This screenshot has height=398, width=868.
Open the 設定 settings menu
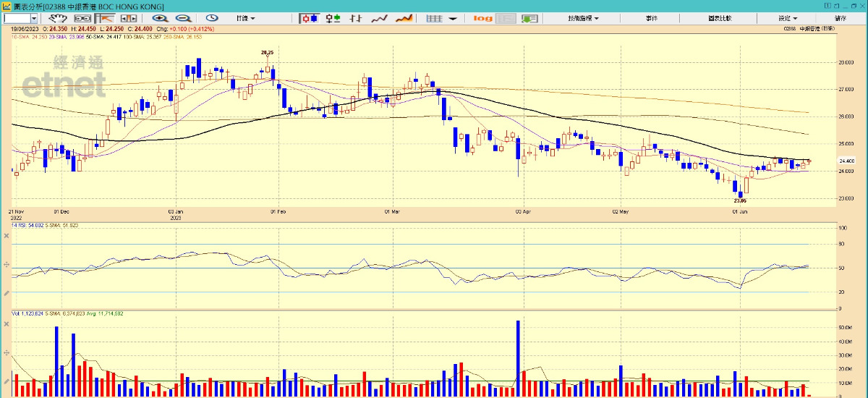(788, 17)
